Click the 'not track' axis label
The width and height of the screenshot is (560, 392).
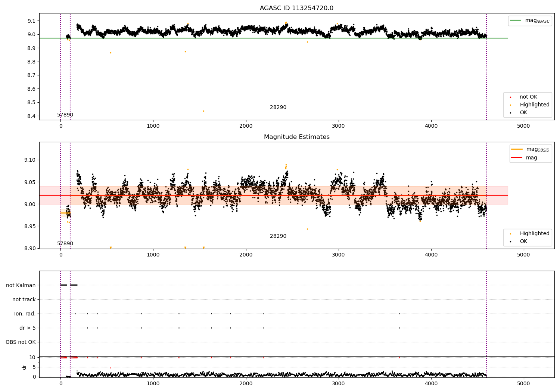[24, 299]
